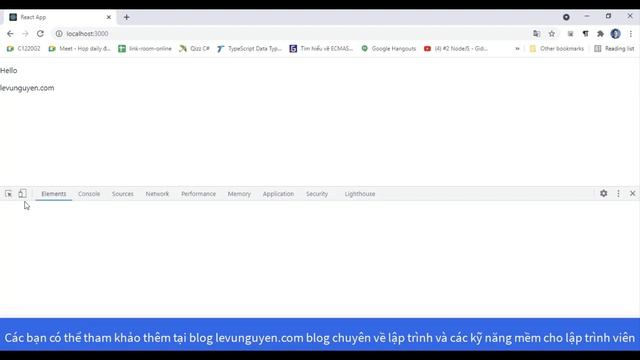Viewport: 640px width, 360px height.
Task: Expand the hidden bookmarks chevron
Action: point(517,49)
